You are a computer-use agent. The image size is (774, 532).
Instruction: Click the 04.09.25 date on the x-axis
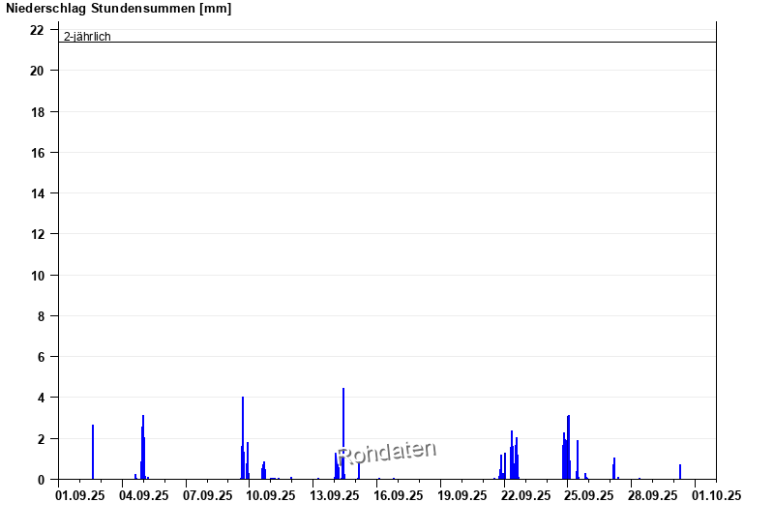144,495
